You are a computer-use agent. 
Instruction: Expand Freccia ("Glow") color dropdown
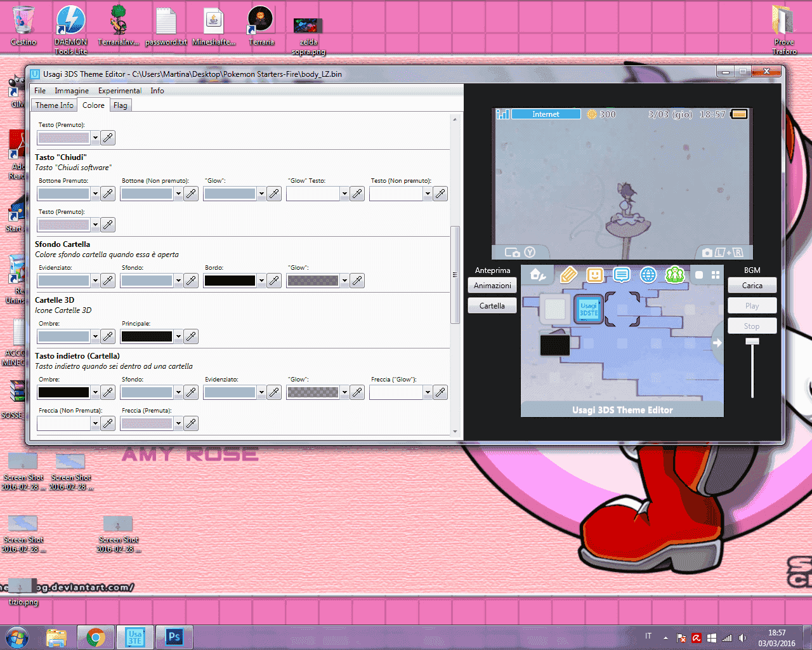pos(428,392)
